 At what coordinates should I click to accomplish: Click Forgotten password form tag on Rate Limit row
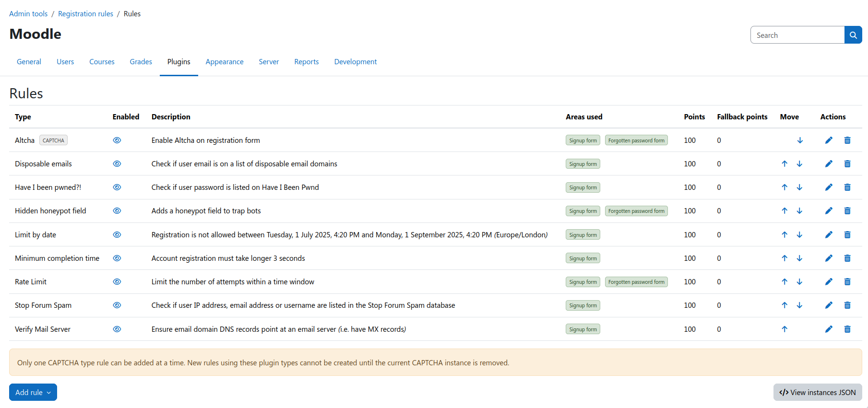point(636,282)
